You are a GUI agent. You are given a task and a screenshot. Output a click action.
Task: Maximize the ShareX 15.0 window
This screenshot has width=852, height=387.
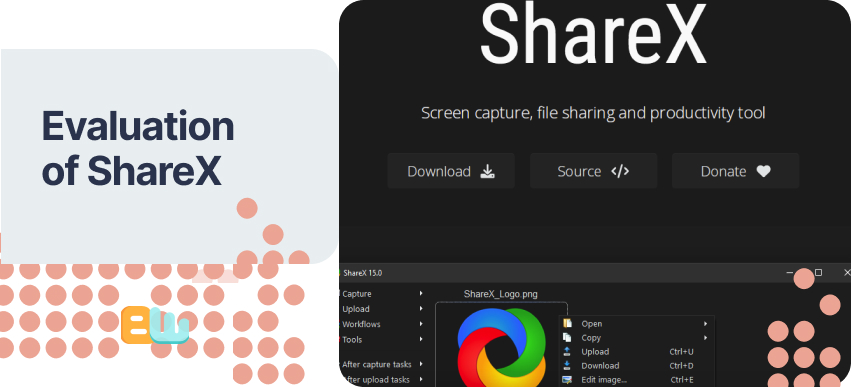click(x=818, y=272)
